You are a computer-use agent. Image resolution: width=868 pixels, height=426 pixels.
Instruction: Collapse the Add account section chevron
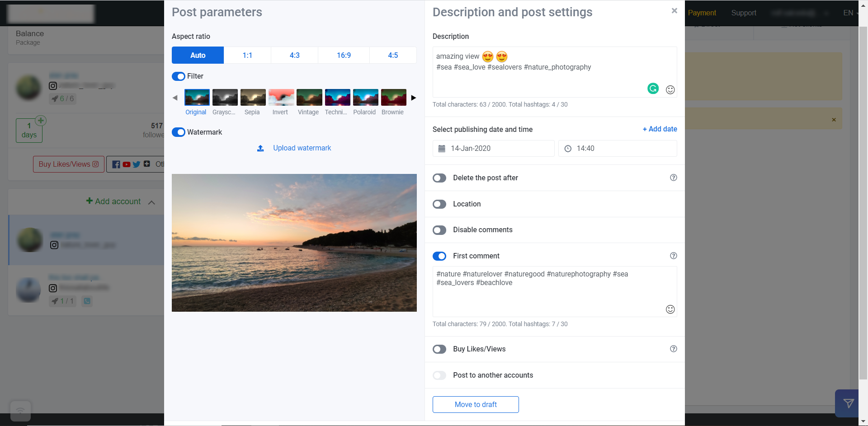[x=152, y=202]
